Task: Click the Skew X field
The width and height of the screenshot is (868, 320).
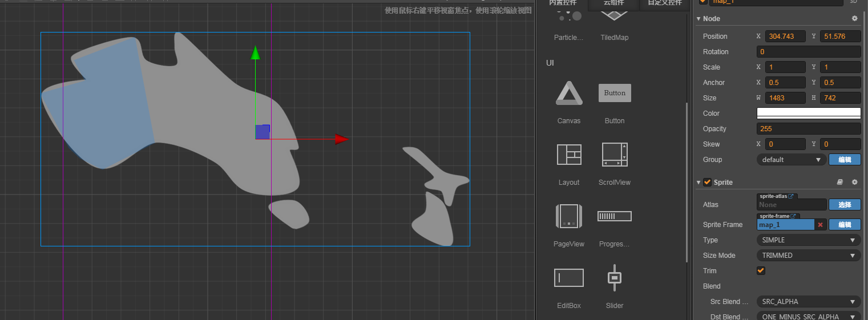Action: coord(785,144)
